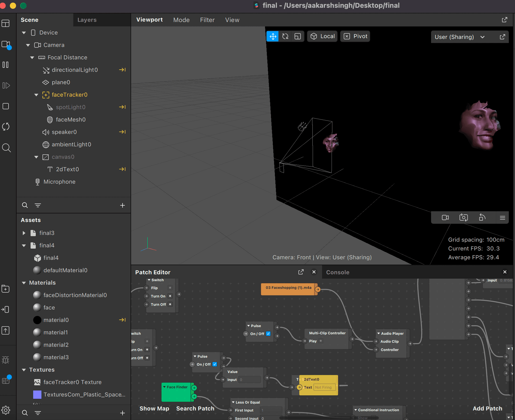This screenshot has width=515, height=420.
Task: Click the Show Map button
Action: pos(154,408)
